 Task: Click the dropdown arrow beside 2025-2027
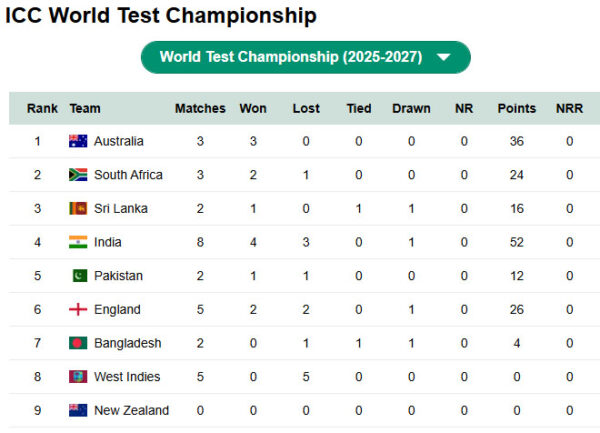[444, 58]
